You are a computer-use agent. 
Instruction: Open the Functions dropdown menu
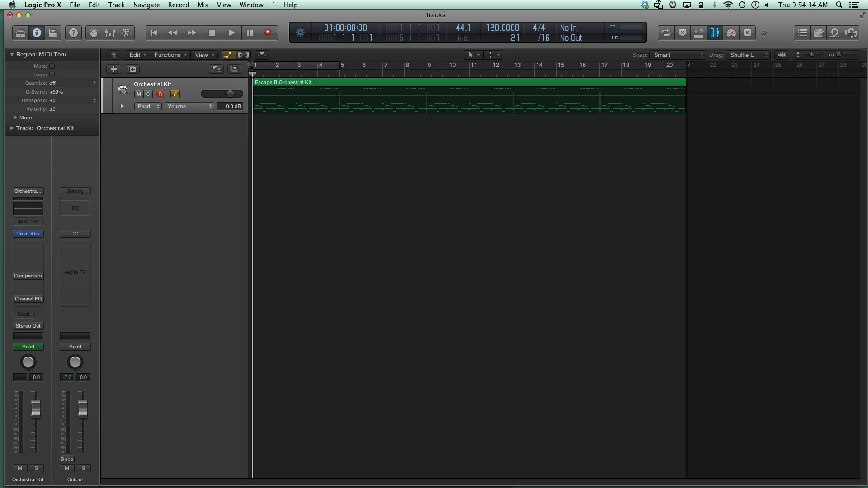pyautogui.click(x=170, y=55)
